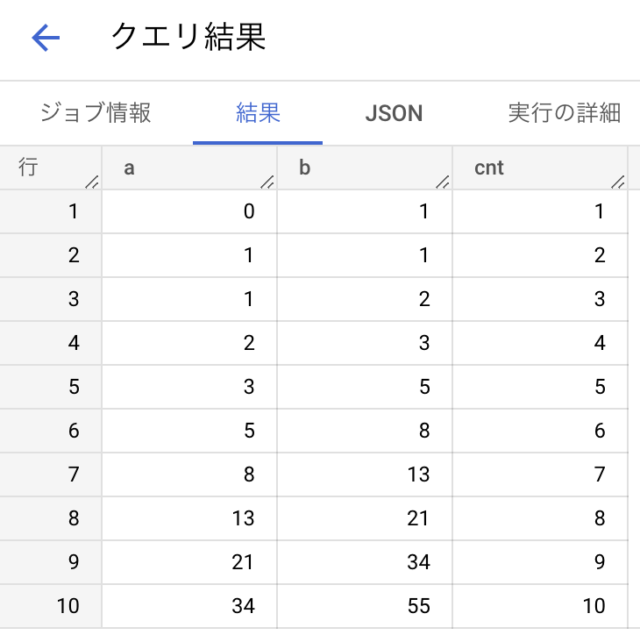Select cell a value 0 in row 1
The width and height of the screenshot is (640, 635).
point(189,211)
